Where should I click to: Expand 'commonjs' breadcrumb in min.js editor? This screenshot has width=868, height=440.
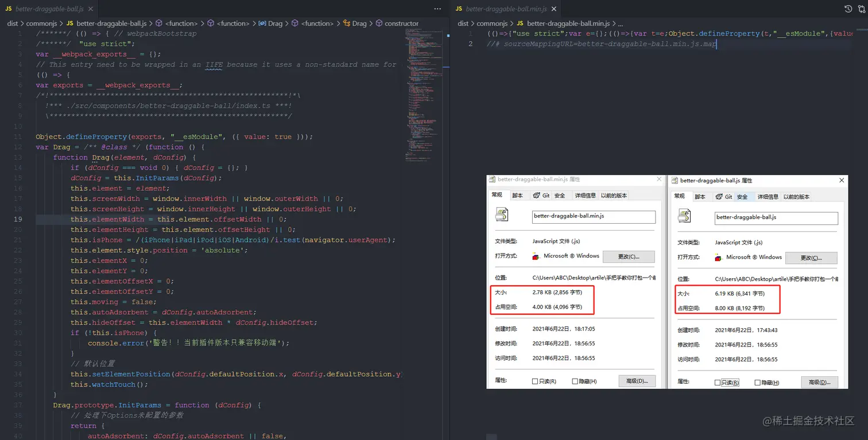click(x=493, y=24)
